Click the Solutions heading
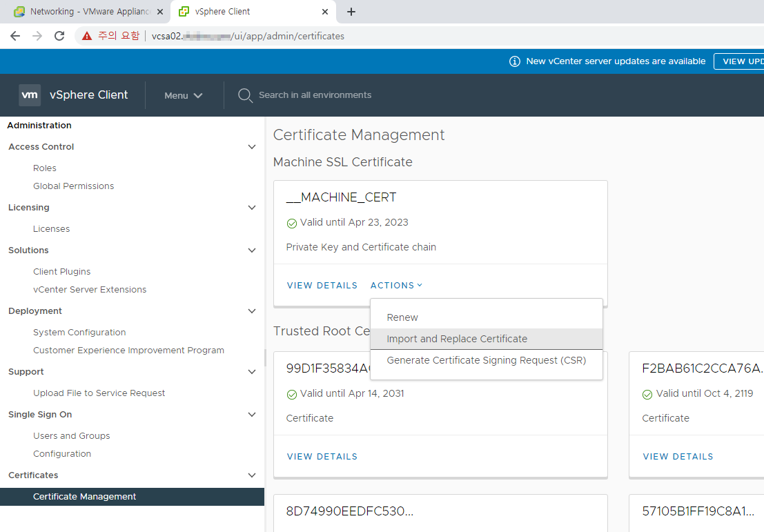This screenshot has width=764, height=532. point(28,250)
